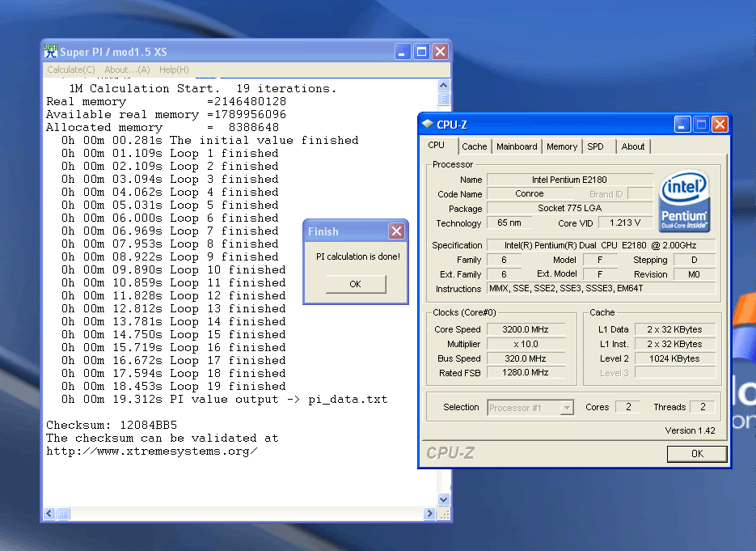
Task: Click the Package value Socket 775 LGA
Action: [569, 208]
